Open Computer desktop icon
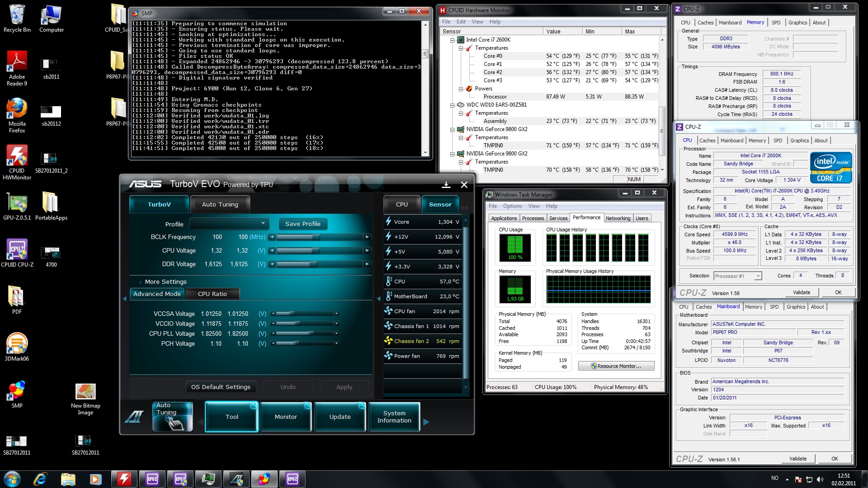868x488 pixels. pyautogui.click(x=51, y=18)
